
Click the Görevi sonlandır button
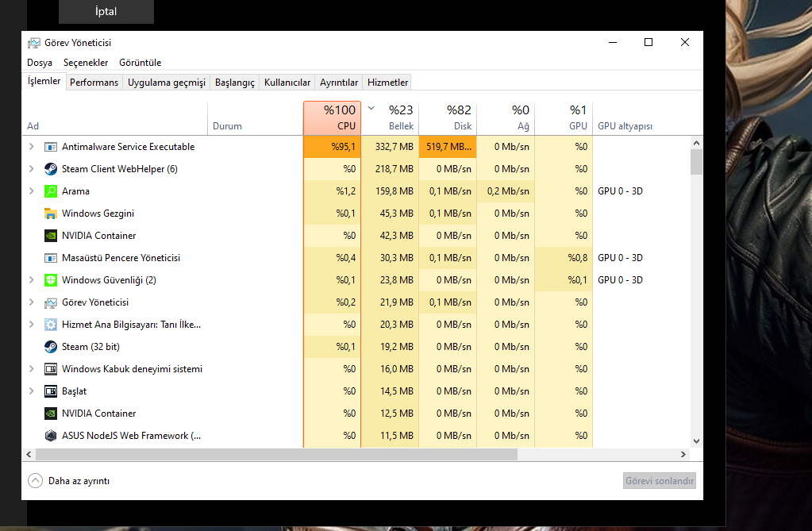[660, 481]
